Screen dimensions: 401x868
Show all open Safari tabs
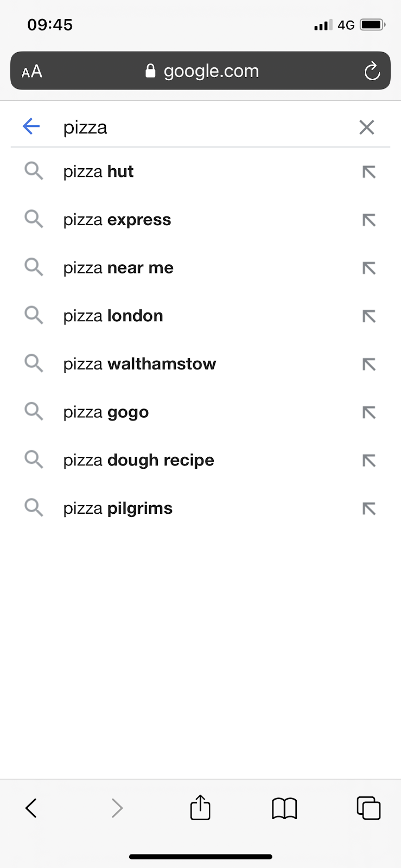pyautogui.click(x=368, y=808)
